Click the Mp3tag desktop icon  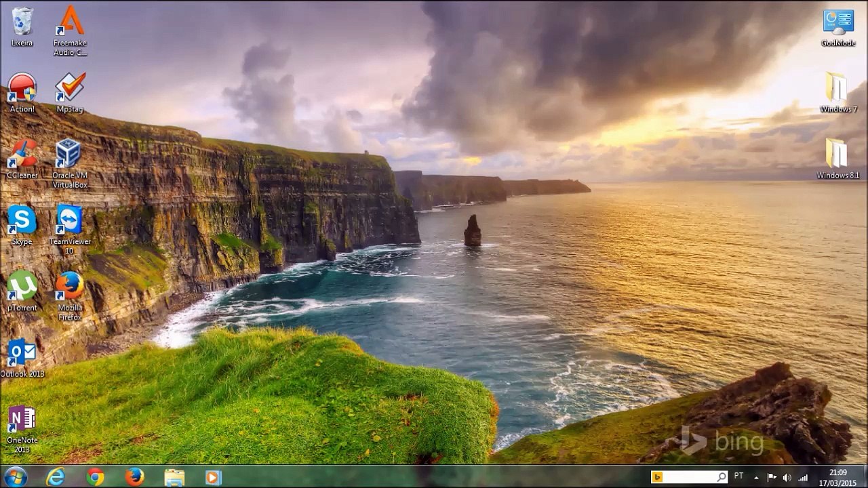pos(70,93)
